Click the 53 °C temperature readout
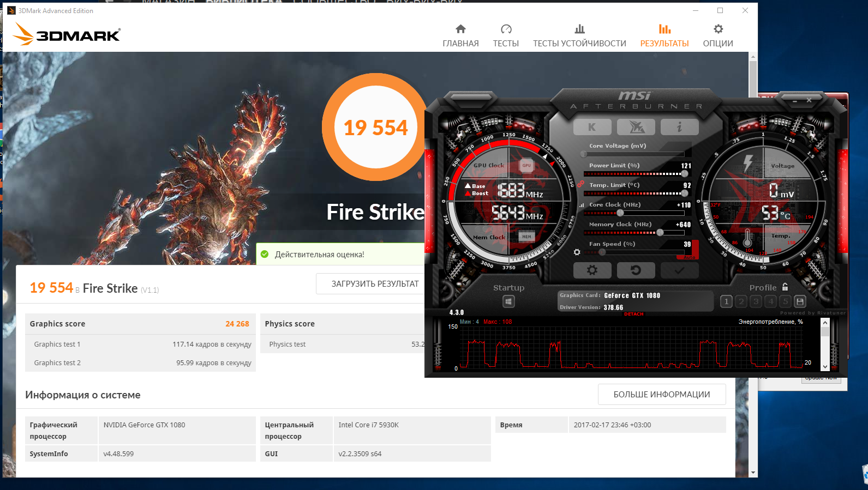868x490 pixels. (776, 213)
